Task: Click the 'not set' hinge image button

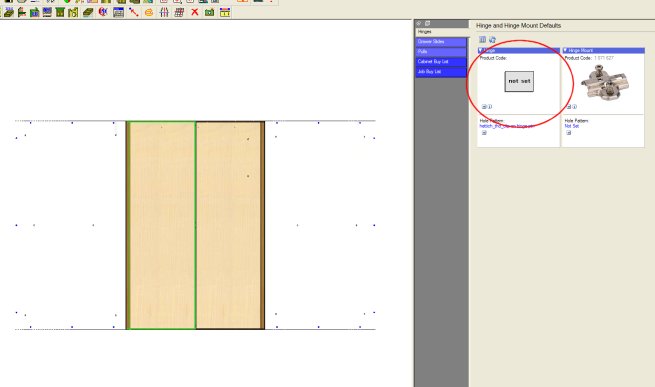Action: coord(519,81)
